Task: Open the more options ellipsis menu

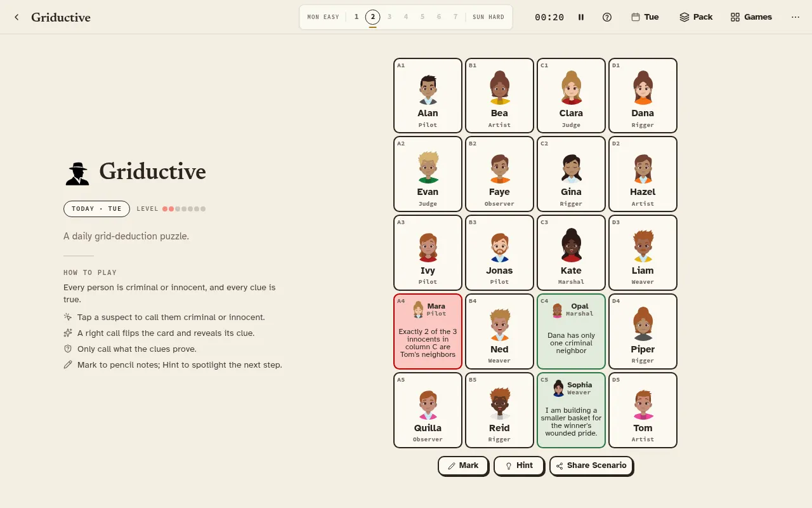Action: pyautogui.click(x=796, y=17)
